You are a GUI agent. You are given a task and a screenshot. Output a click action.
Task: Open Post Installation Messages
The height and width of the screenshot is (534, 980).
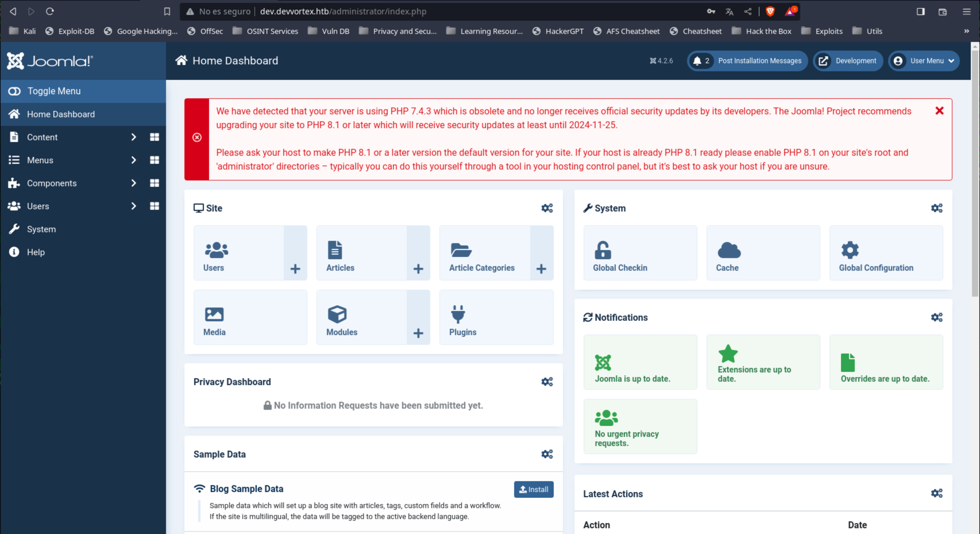748,61
